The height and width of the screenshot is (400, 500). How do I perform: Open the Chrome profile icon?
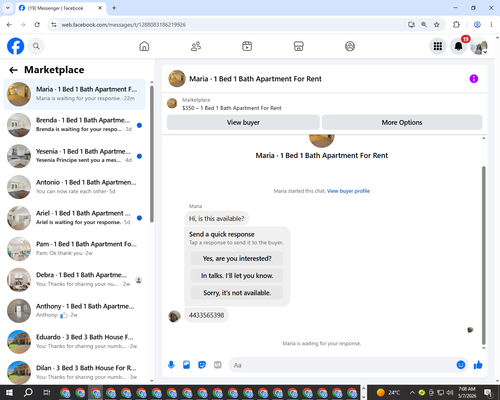(x=477, y=25)
